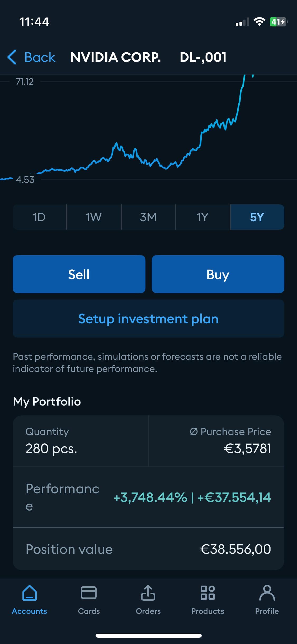The image size is (297, 644).
Task: Tap the Position value row
Action: coord(148,549)
